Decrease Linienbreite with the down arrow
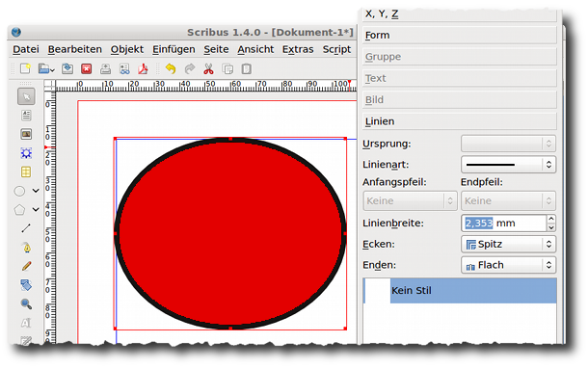588x369 pixels. (550, 227)
